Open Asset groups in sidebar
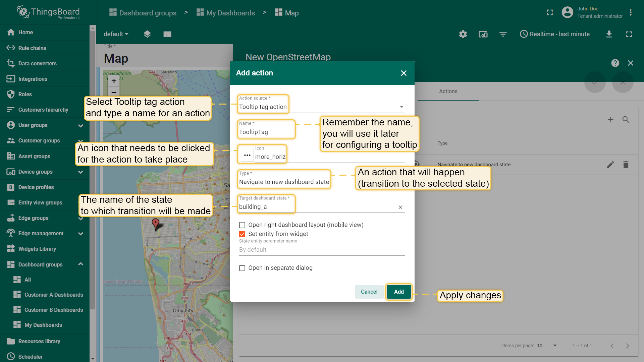644x362 pixels. 45,156
